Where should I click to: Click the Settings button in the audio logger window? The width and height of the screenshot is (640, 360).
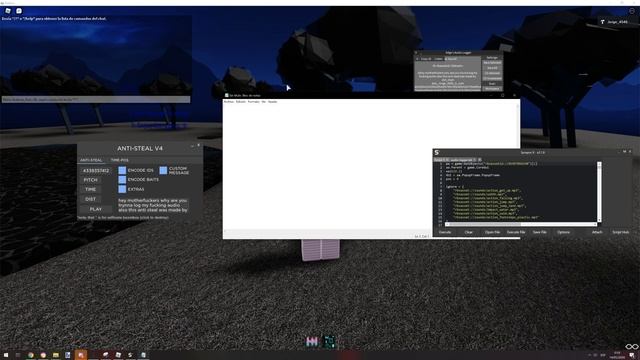click(x=492, y=58)
